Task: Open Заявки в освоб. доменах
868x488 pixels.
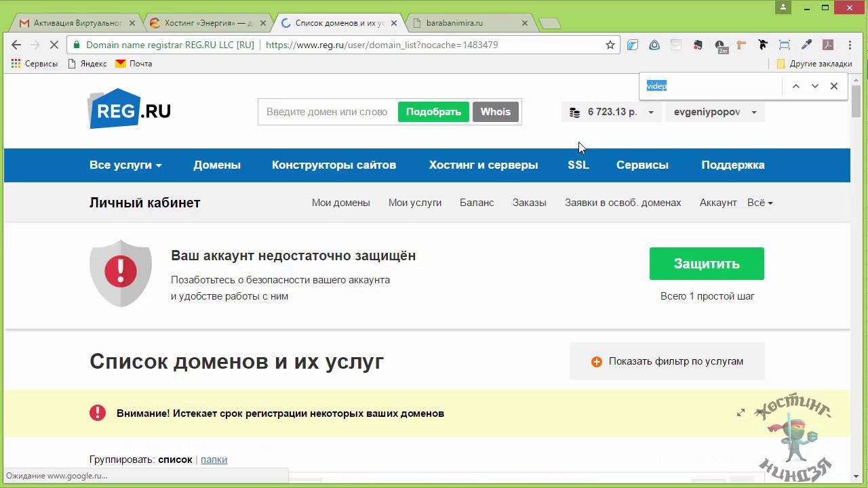Action: click(623, 203)
